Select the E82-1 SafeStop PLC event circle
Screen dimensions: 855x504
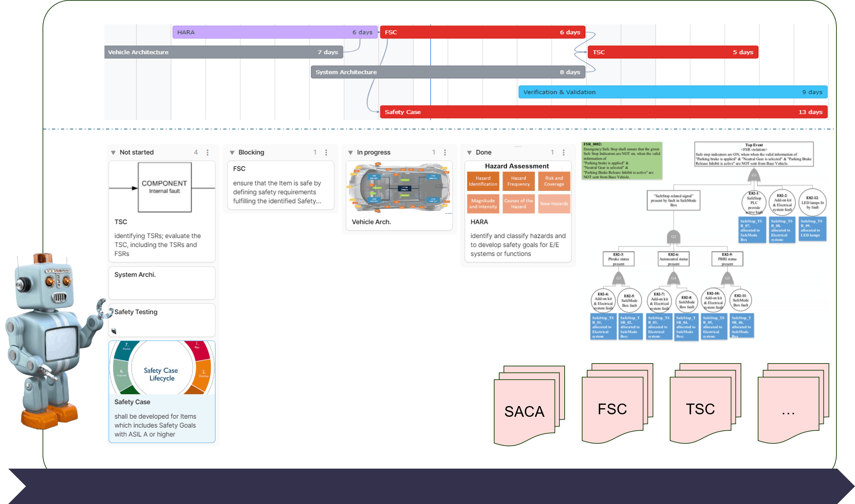tap(754, 202)
